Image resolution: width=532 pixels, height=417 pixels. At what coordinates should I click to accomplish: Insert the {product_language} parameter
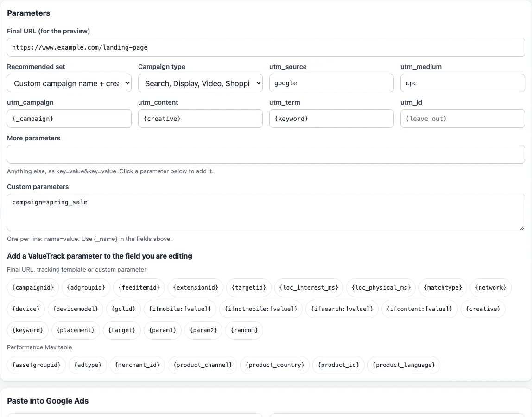point(404,365)
